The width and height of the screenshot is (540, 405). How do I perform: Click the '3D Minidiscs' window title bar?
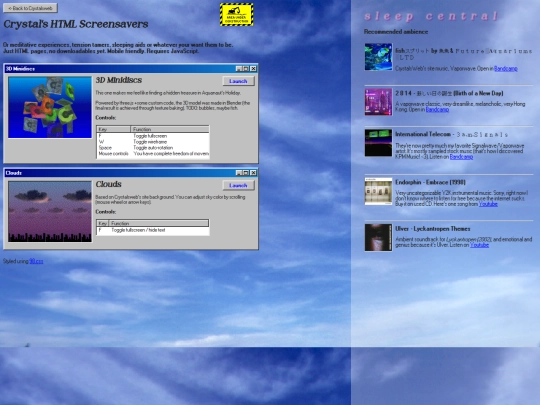(x=131, y=69)
